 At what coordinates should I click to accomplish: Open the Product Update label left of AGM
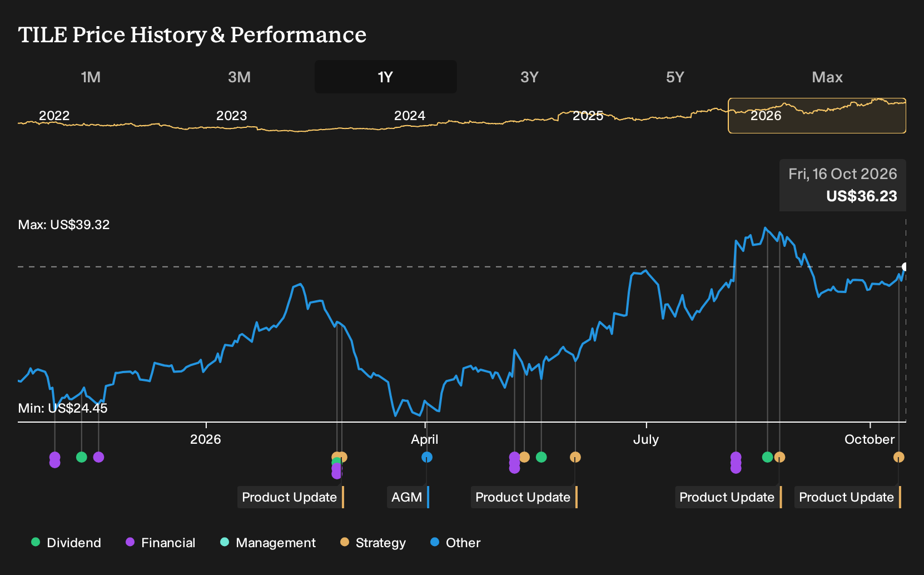(x=291, y=497)
